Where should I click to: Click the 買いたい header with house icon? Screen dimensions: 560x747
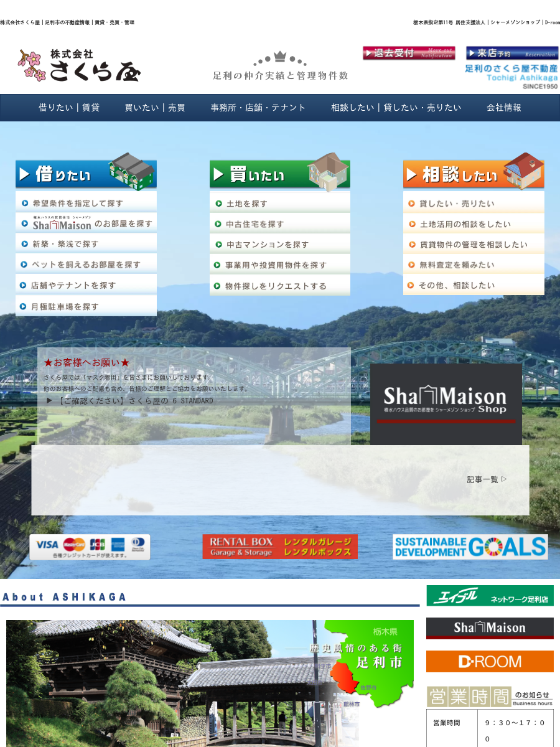pos(280,171)
